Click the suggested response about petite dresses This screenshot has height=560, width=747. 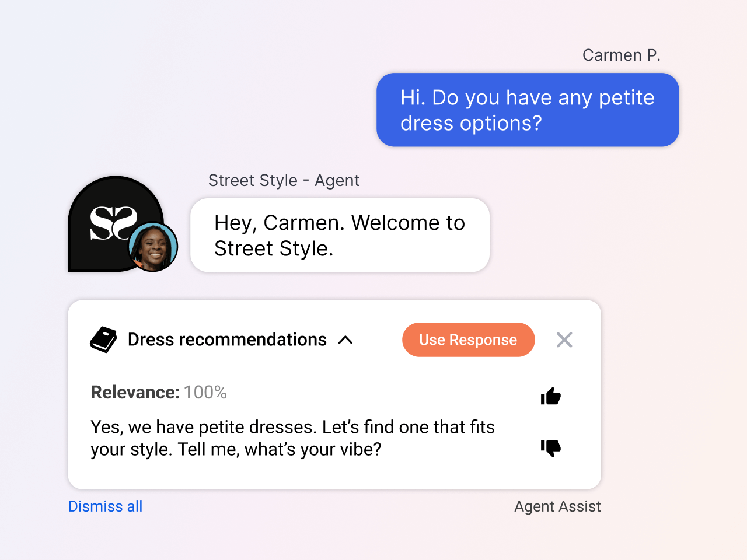(292, 438)
